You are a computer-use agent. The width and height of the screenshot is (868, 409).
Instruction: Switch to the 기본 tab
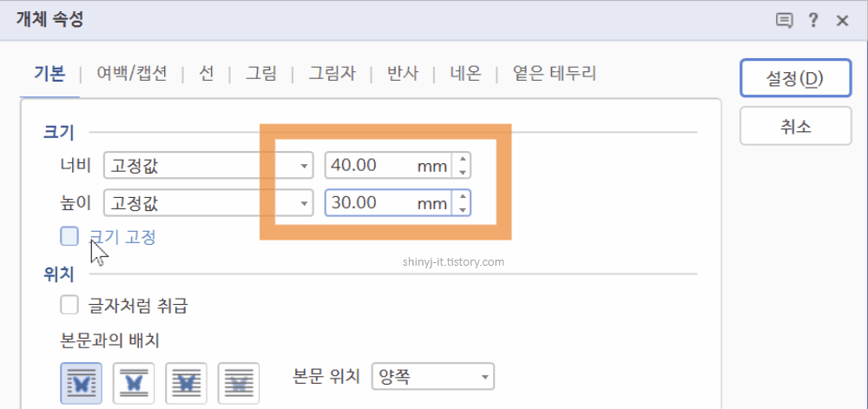click(49, 74)
